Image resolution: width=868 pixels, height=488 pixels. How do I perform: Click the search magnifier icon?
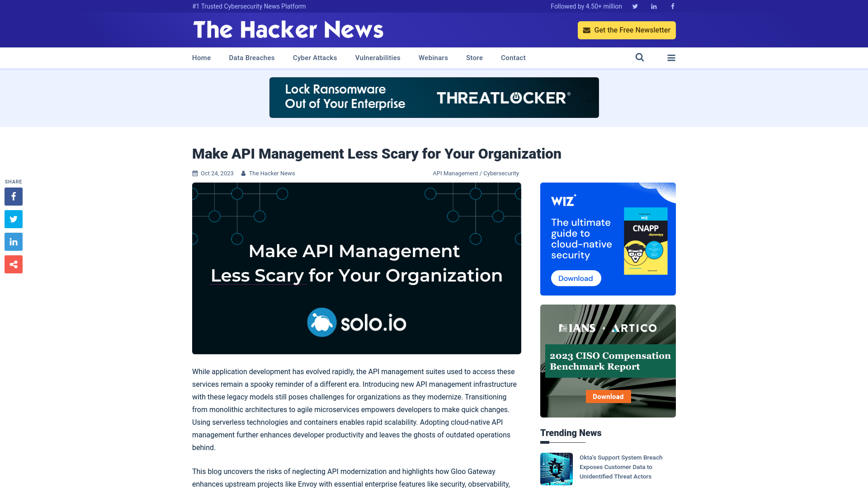pyautogui.click(x=640, y=58)
